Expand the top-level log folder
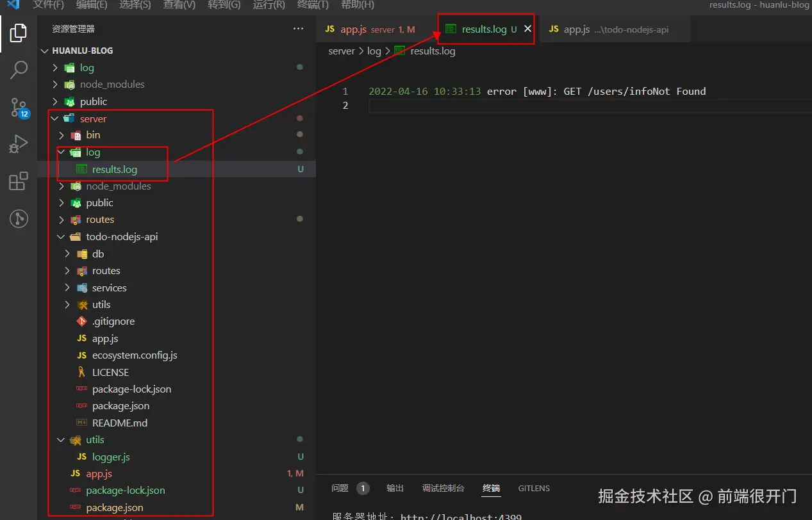The image size is (812, 520). click(x=55, y=67)
